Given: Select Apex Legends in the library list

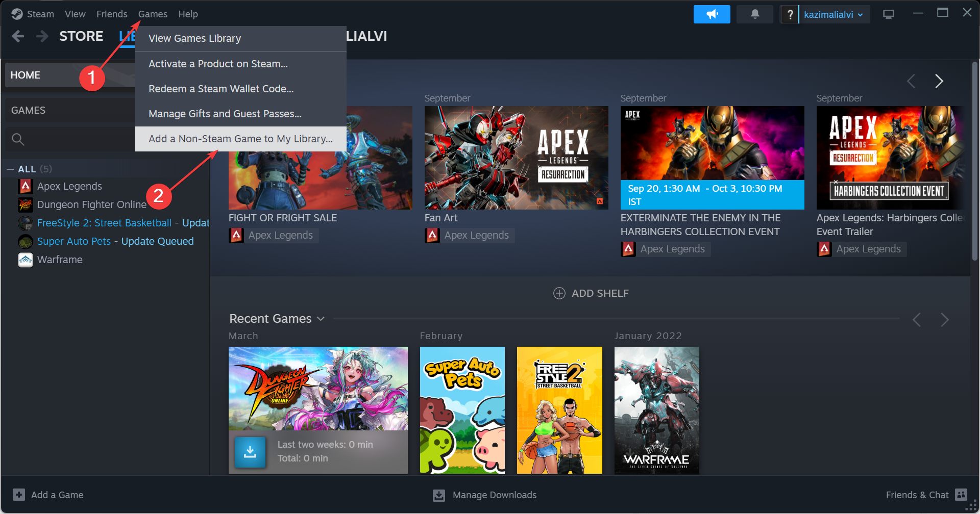Looking at the screenshot, I should coord(69,186).
